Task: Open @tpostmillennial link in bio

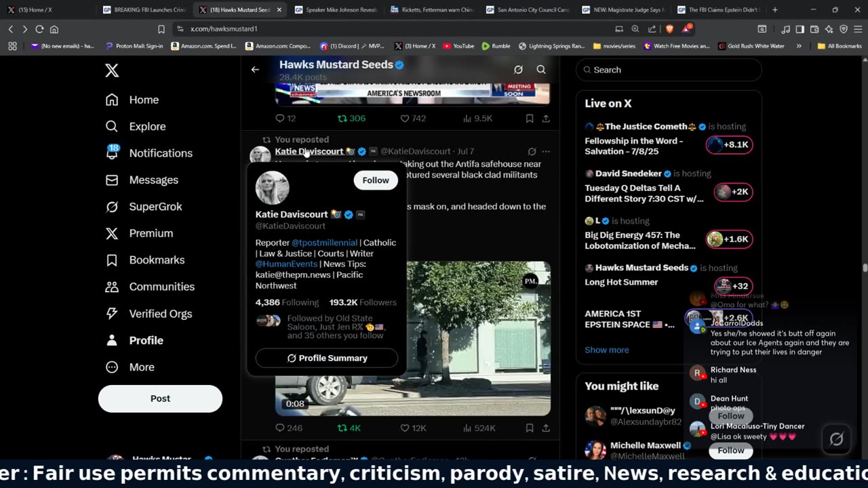Action: coord(324,243)
